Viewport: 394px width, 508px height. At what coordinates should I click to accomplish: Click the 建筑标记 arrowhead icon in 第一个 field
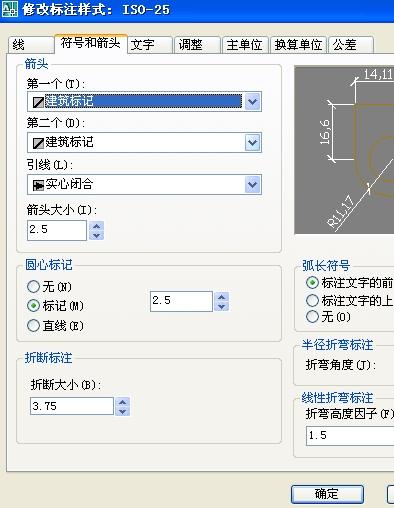pos(38,102)
